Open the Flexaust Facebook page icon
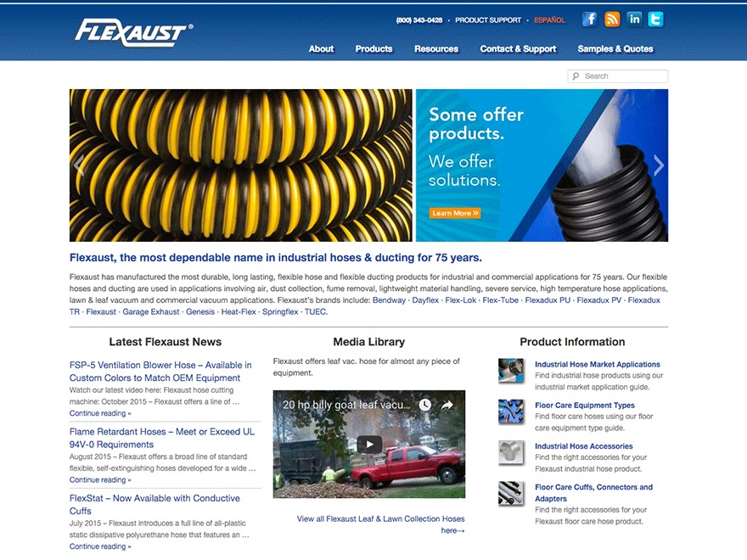The width and height of the screenshot is (747, 560). [x=590, y=20]
